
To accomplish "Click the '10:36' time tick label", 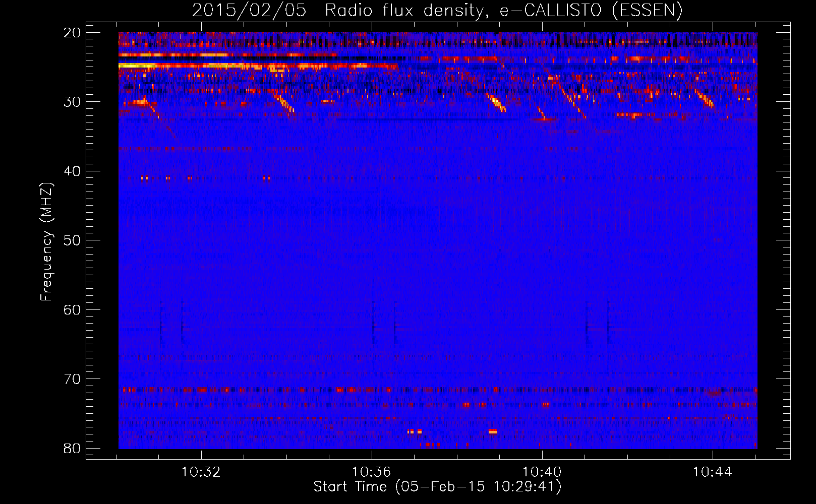I will (372, 472).
